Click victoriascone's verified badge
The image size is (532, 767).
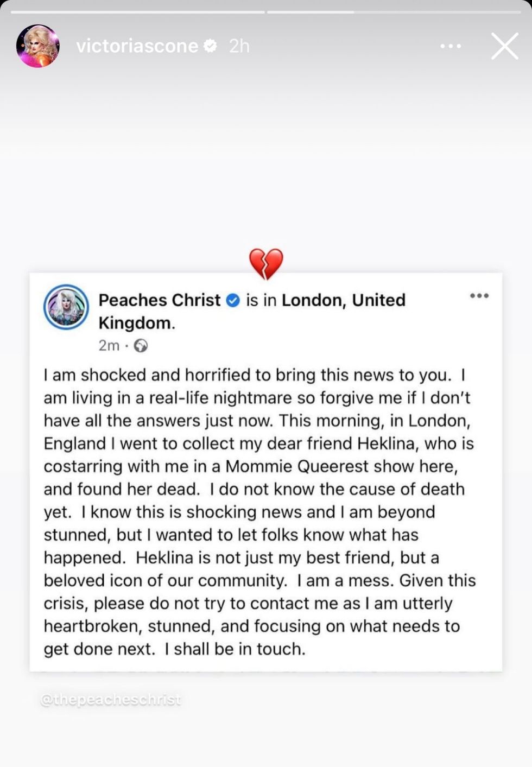(x=211, y=46)
